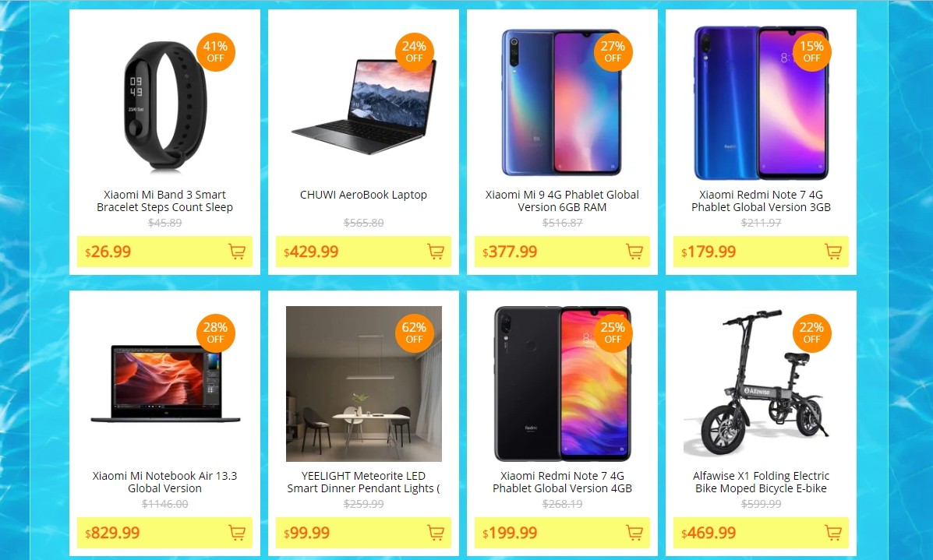Open Xiaomi Mi 9 4G Phablet title link
The width and height of the screenshot is (933, 560).
click(x=562, y=201)
